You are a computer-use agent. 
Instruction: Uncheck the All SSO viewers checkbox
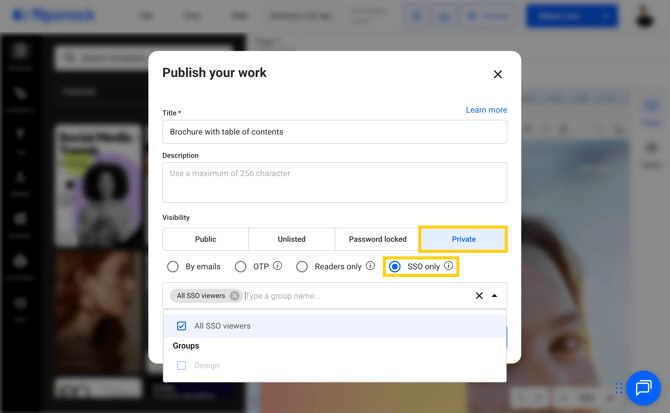point(182,326)
